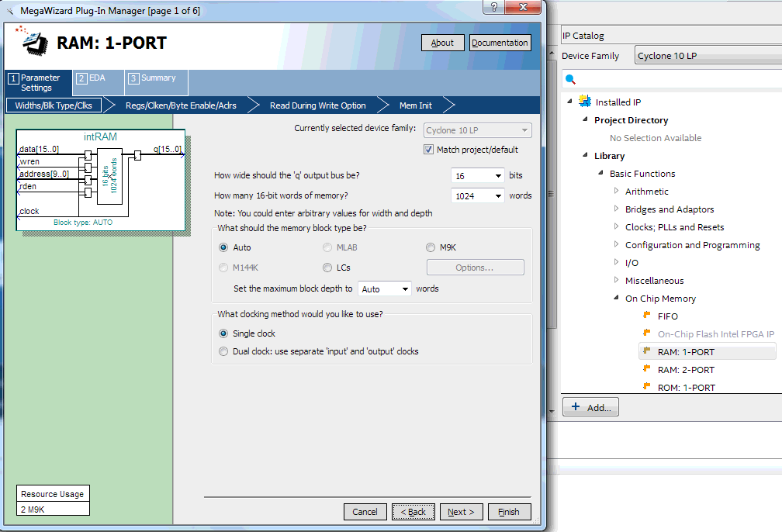
Task: Expand I/O category in IP Catalog
Action: [617, 262]
